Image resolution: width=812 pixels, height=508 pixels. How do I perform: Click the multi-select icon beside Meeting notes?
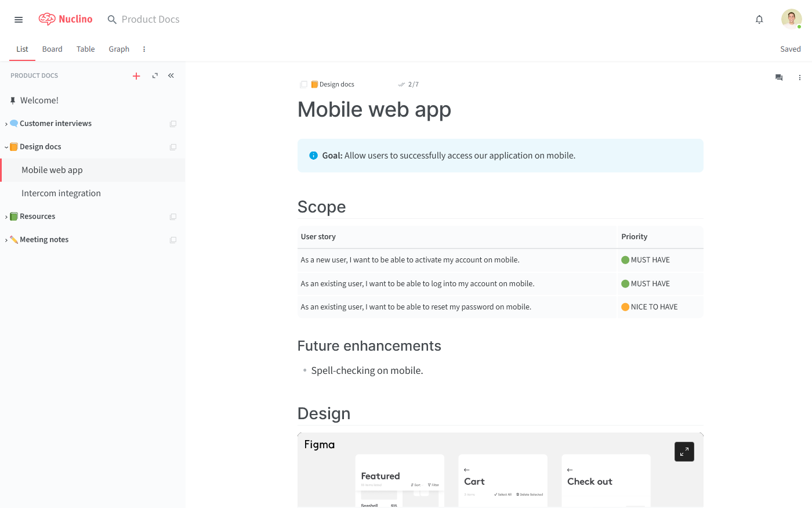[173, 240]
